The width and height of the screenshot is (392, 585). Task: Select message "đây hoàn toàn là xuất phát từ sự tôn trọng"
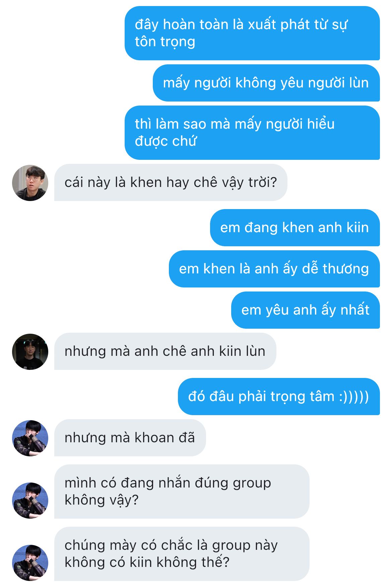252,33
